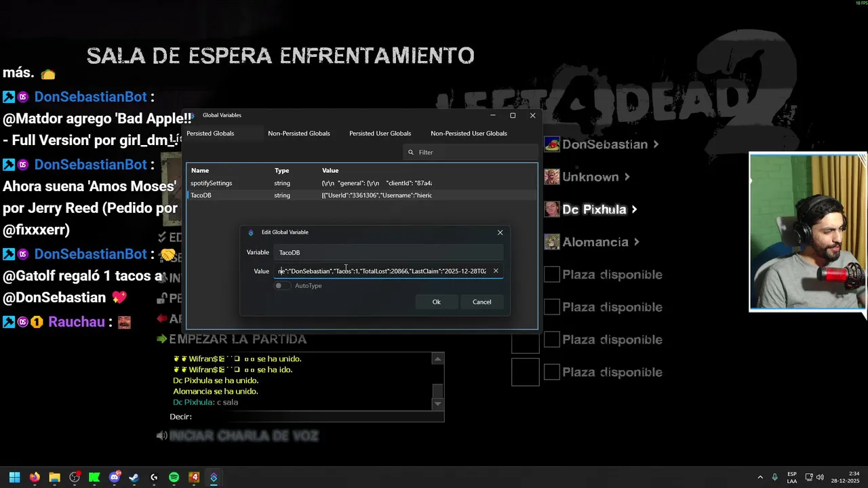
Task: Check the last Plaza disponible slot checkbox
Action: pyautogui.click(x=552, y=372)
